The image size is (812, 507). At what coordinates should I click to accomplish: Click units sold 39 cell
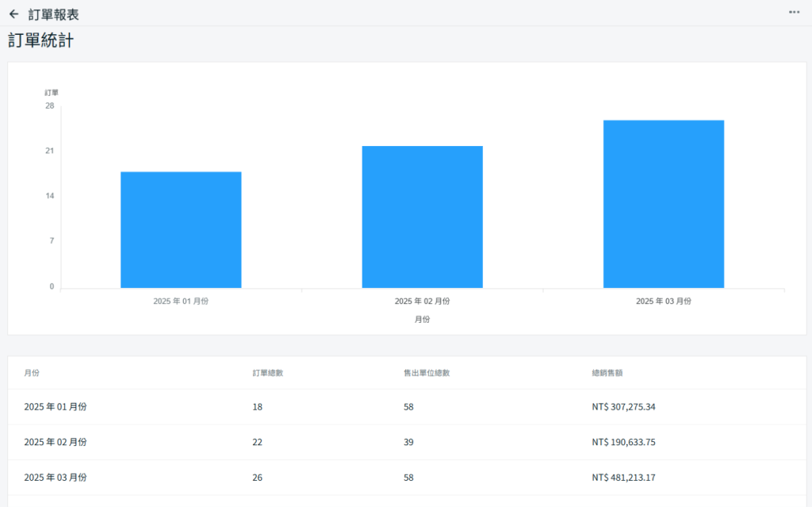pyautogui.click(x=408, y=442)
